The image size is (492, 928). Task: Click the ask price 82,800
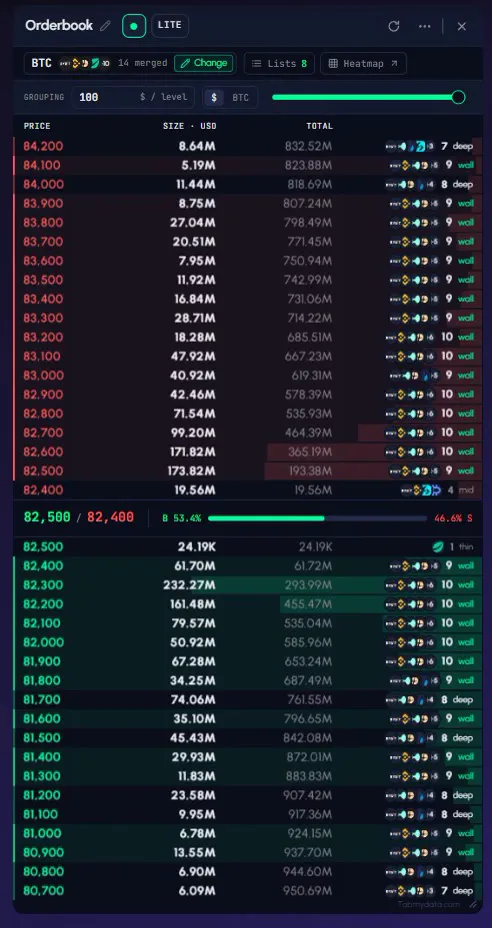coord(43,413)
